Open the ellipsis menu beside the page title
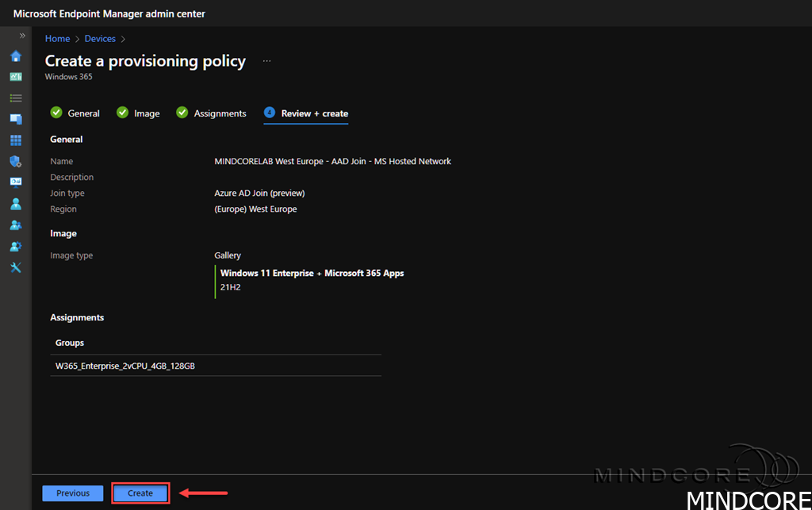The image size is (812, 510). (x=266, y=61)
